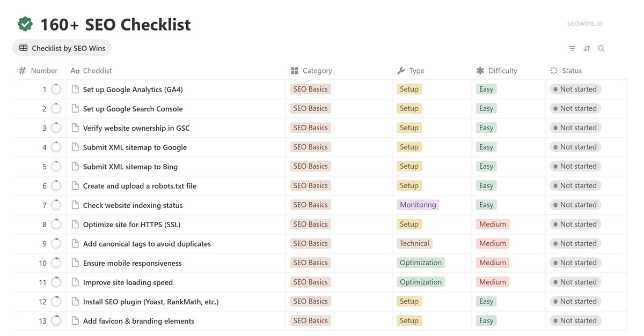The image size is (644, 336).
Task: Click progress ring for row number 1
Action: point(56,89)
